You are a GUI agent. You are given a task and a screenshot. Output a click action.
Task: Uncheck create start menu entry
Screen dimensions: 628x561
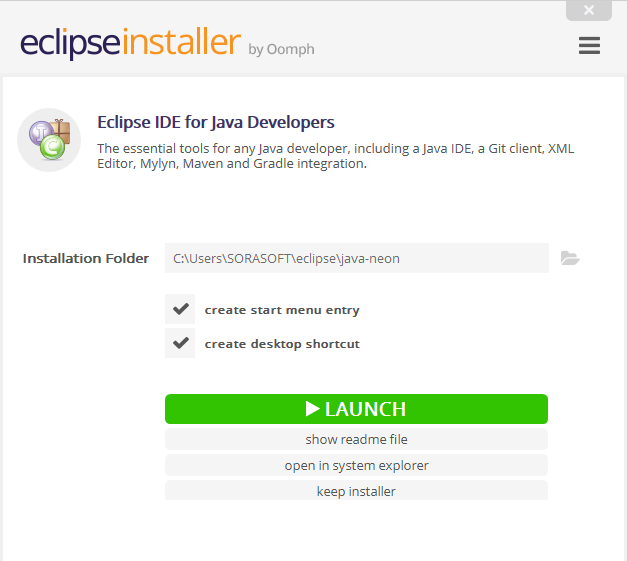180,309
